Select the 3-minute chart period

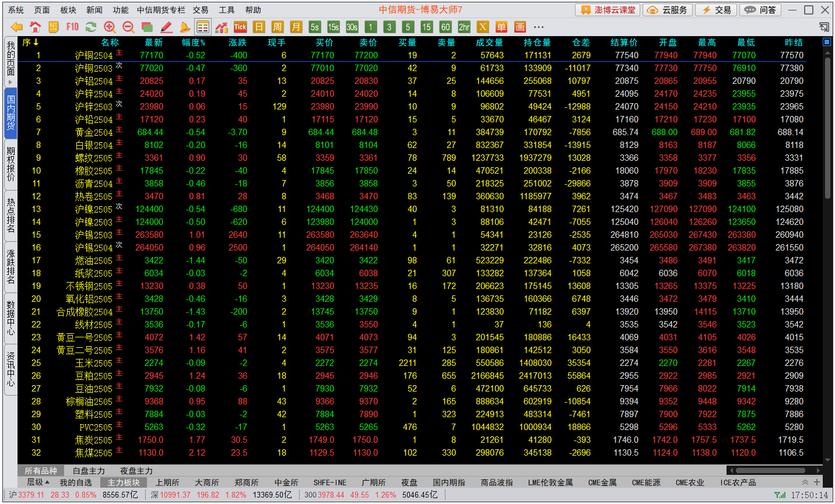(x=390, y=27)
